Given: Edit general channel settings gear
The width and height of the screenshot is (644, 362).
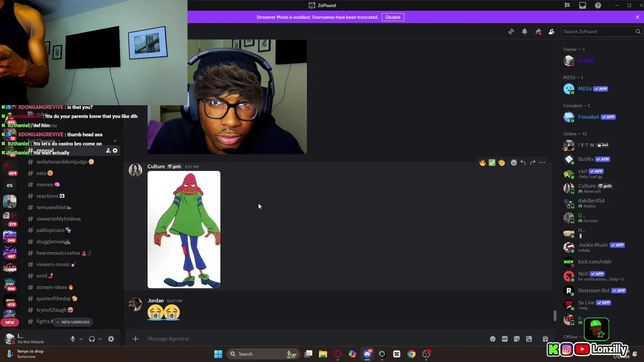Looking at the screenshot, I should click(x=115, y=151).
